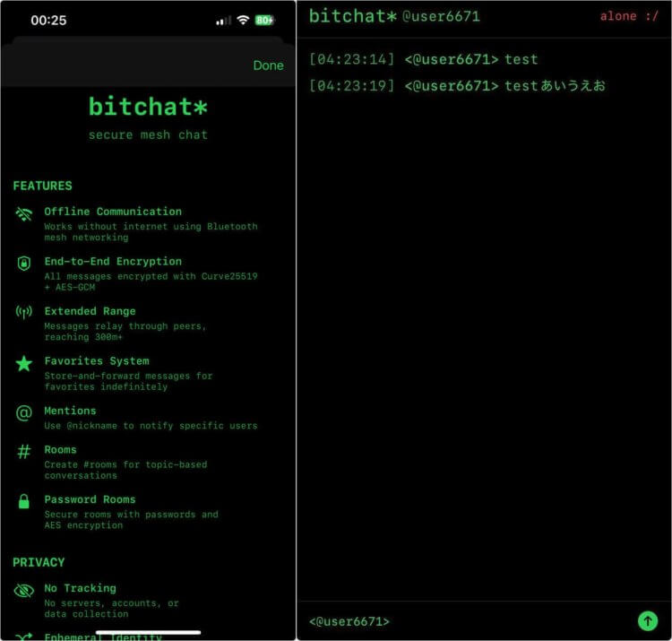Tap the message input field
The image size is (672, 641).
click(470, 621)
